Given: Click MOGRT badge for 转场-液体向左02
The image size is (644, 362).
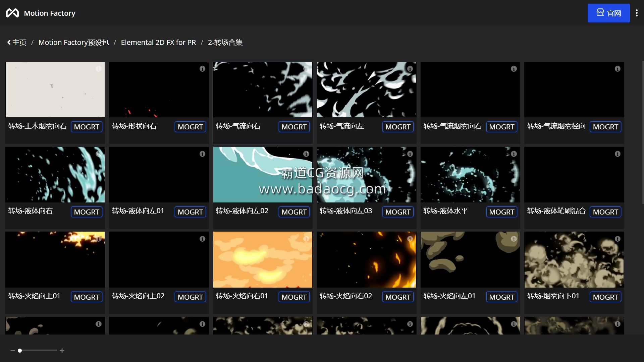Looking at the screenshot, I should pos(294,212).
